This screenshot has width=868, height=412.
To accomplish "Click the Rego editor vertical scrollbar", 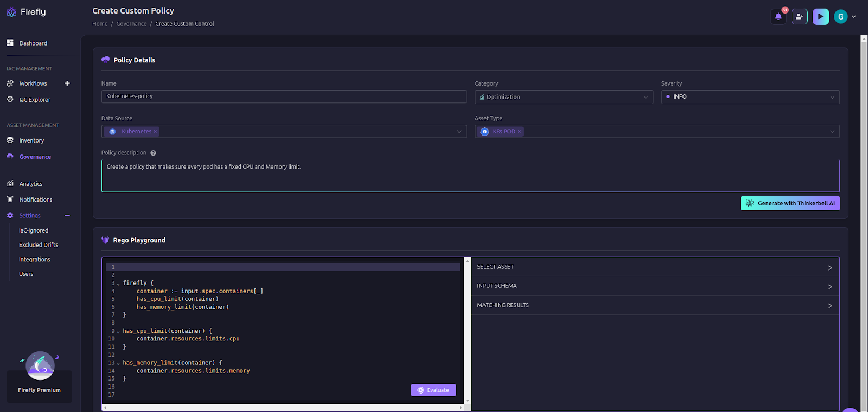I will [x=467, y=331].
